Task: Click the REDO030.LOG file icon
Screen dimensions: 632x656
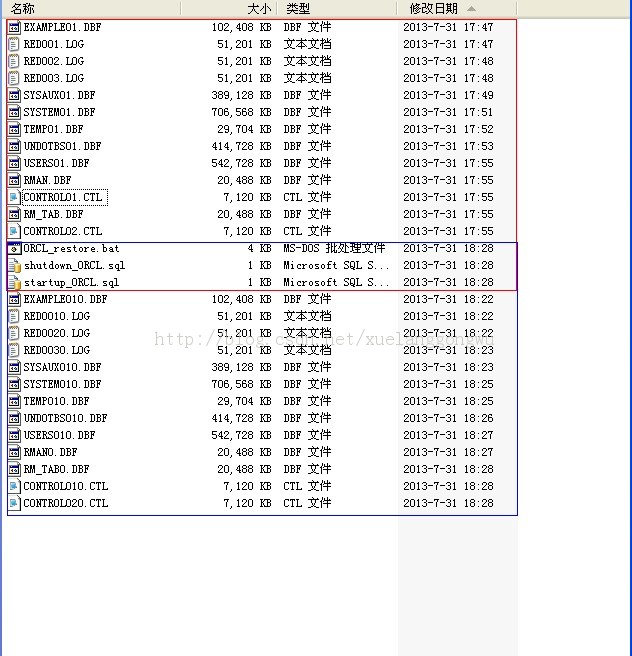Action: pyautogui.click(x=14, y=351)
